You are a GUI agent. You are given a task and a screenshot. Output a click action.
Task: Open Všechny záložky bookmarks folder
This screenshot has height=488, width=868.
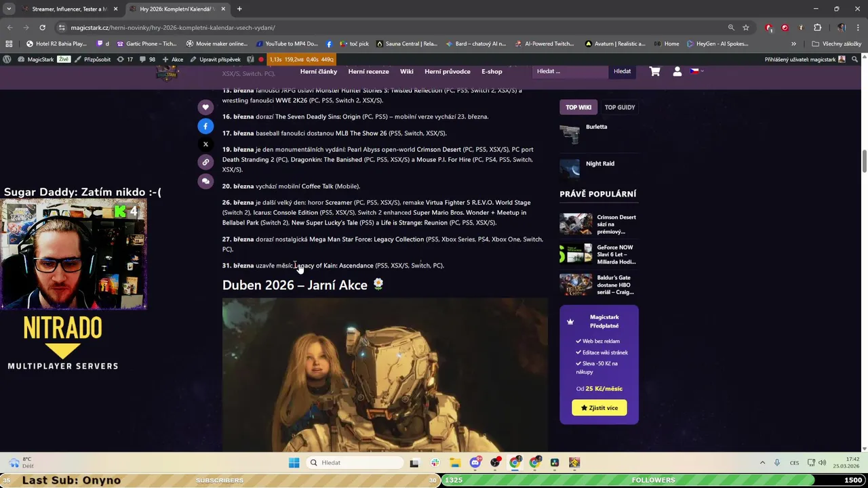[x=836, y=43]
